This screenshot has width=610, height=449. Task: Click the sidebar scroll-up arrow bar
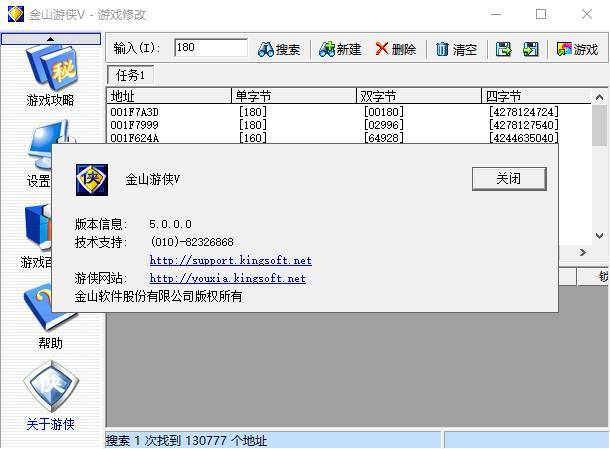(x=51, y=39)
